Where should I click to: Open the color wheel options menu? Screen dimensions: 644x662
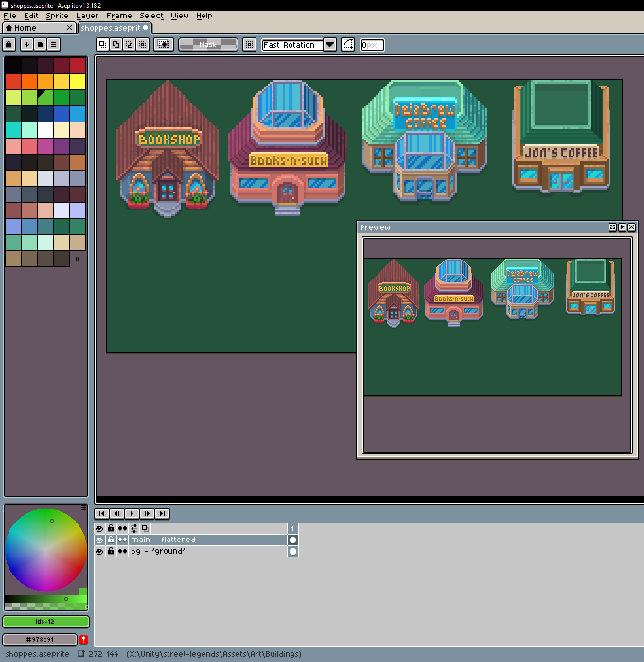click(84, 508)
